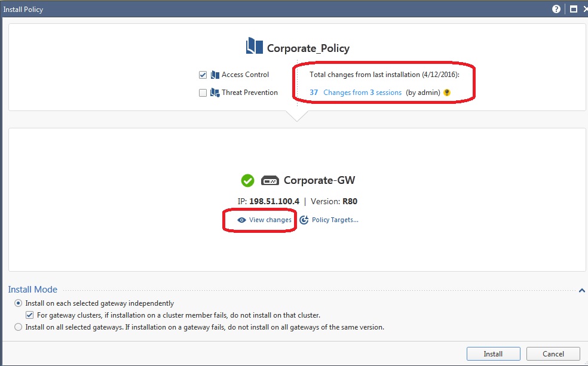Collapse the Install Mode section chevron
The height and width of the screenshot is (366, 588).
point(581,290)
